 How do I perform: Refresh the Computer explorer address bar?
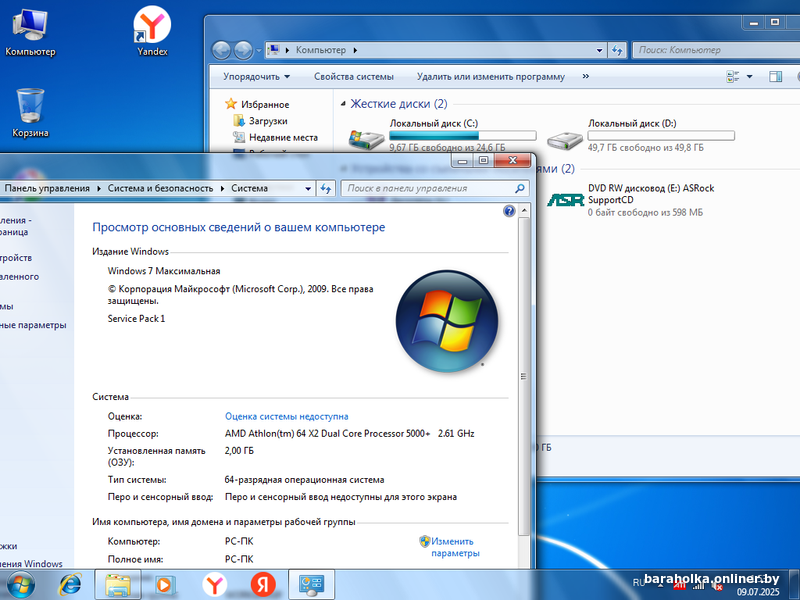(x=617, y=50)
